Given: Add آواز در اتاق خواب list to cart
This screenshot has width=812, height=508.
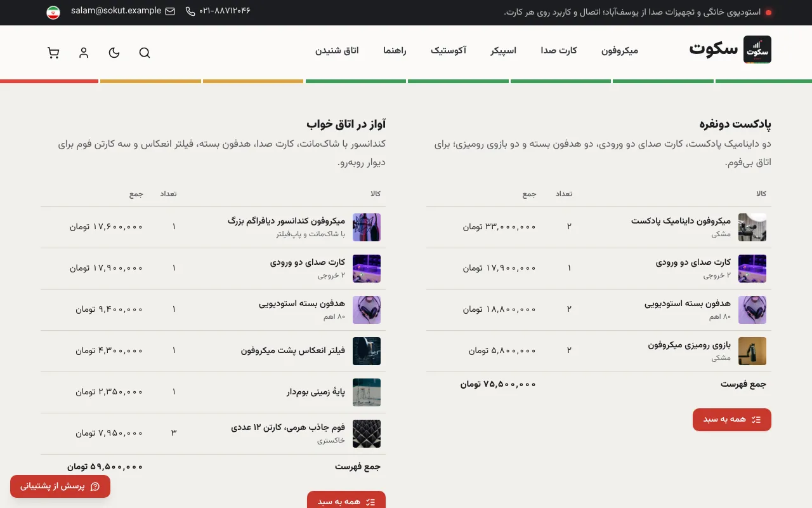Looking at the screenshot, I should point(346,499).
